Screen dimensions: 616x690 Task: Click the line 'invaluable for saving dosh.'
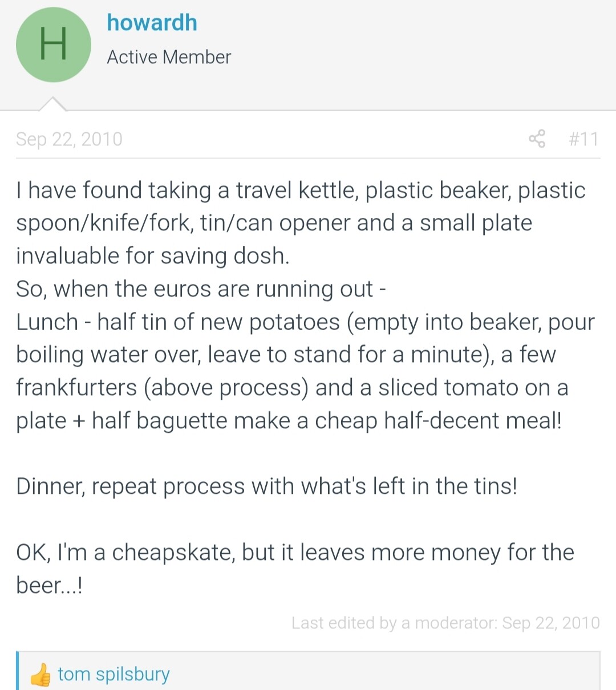153,255
